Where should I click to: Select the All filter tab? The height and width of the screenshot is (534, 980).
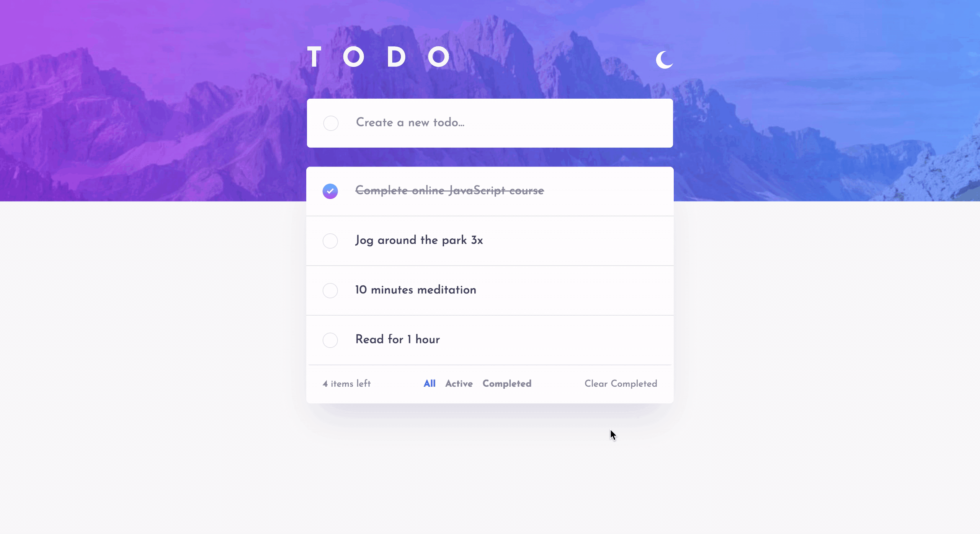pyautogui.click(x=430, y=383)
